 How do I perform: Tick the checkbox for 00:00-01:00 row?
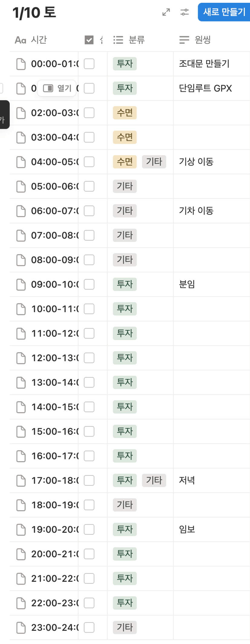(x=89, y=64)
